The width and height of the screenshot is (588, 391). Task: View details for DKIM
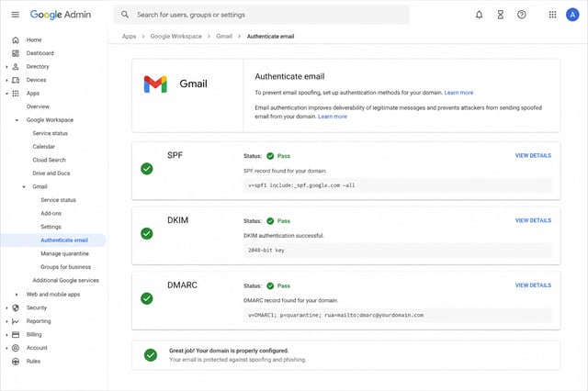(533, 220)
